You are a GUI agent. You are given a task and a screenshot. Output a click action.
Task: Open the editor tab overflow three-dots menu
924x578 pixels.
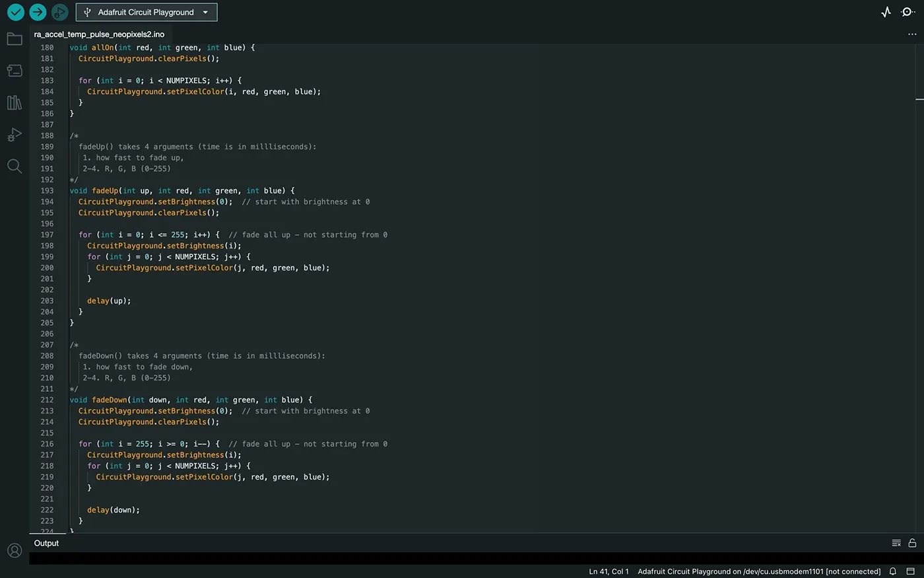pyautogui.click(x=912, y=34)
